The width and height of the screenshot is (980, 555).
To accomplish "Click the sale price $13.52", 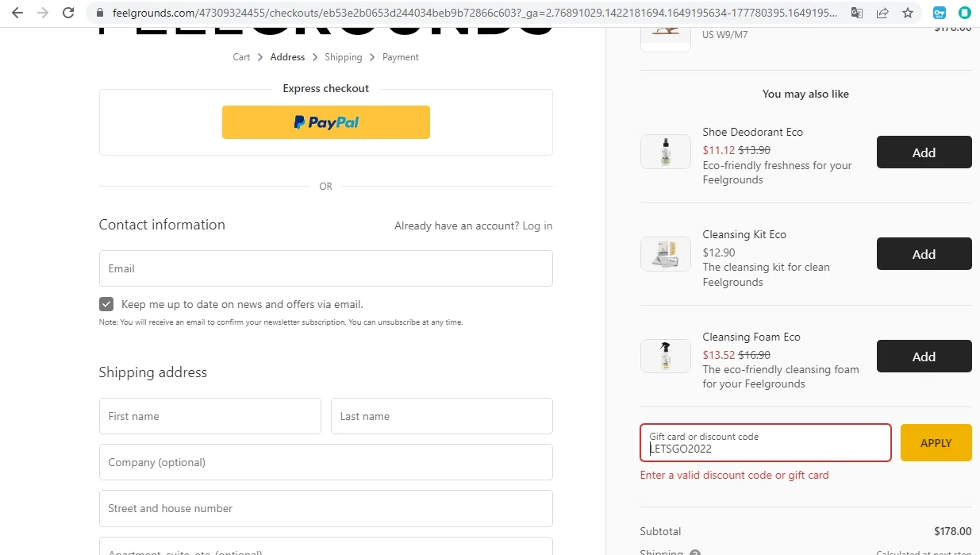I will 719,355.
